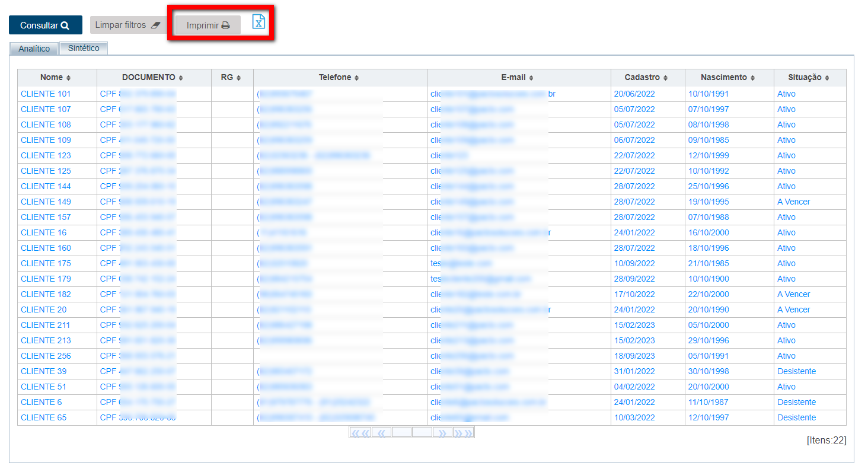The height and width of the screenshot is (469, 868).
Task: Click the Imprimir print button
Action: tap(208, 25)
